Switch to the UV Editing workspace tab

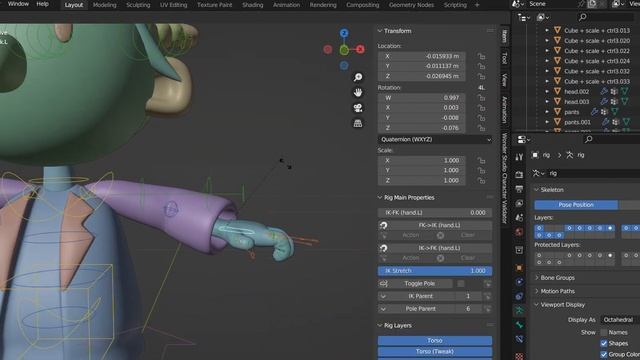pyautogui.click(x=173, y=5)
